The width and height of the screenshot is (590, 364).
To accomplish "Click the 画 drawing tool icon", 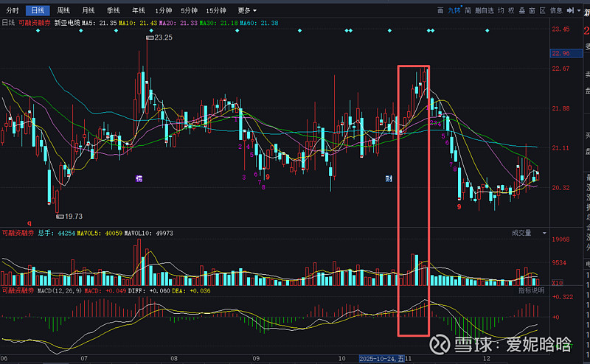I will pyautogui.click(x=440, y=11).
